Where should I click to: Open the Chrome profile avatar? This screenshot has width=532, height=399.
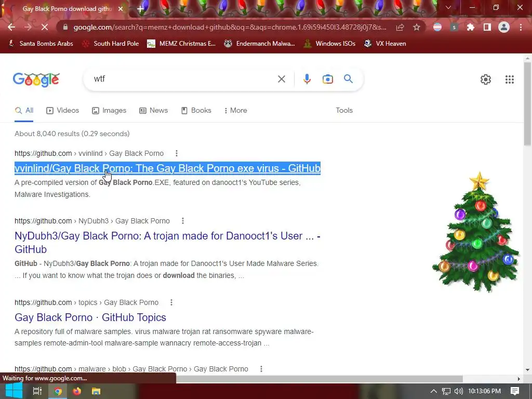[x=504, y=27]
